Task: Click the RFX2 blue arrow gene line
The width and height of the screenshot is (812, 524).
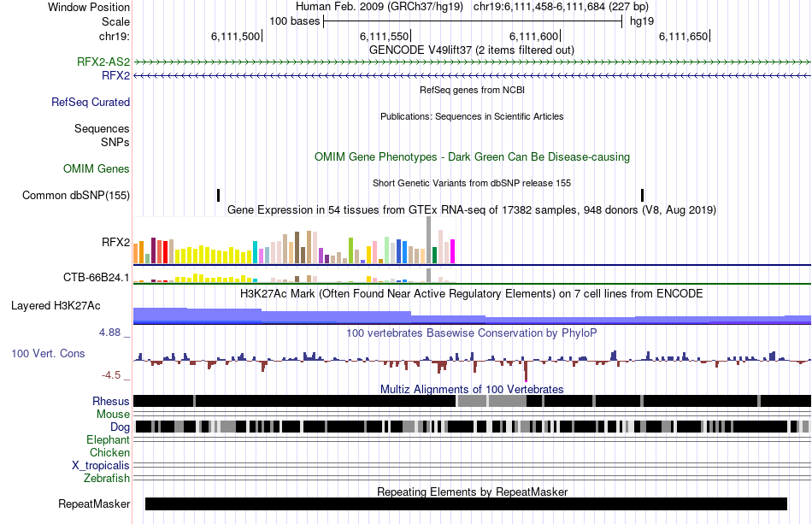Action: click(472, 75)
